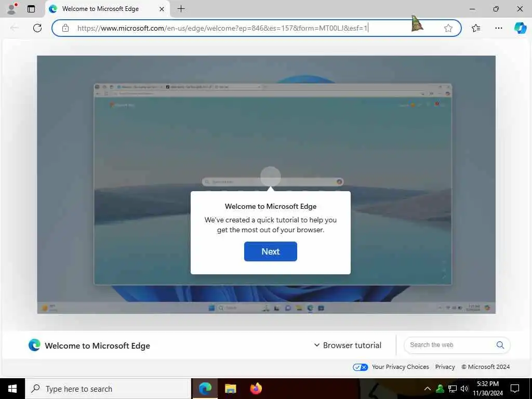532x399 pixels.
Task: Open Settings and more ellipsis menu
Action: 498,28
